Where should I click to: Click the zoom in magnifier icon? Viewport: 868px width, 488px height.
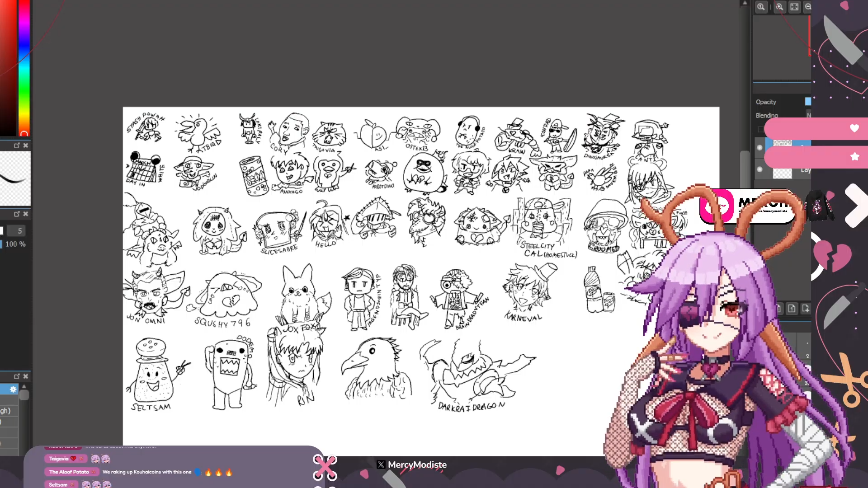click(x=779, y=7)
